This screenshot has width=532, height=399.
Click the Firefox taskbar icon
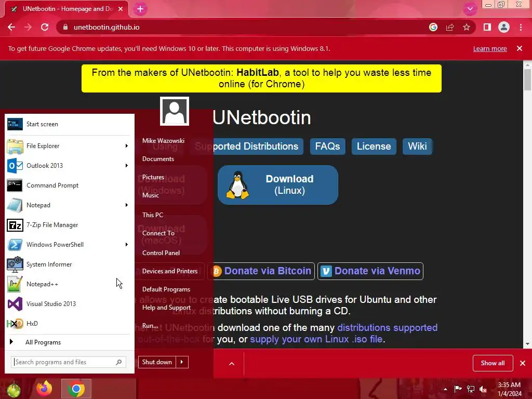pos(44,389)
